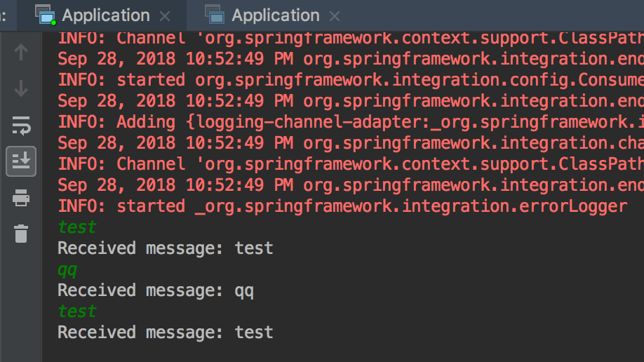
Task: Click the second green 'test' input line
Action: coord(76,311)
